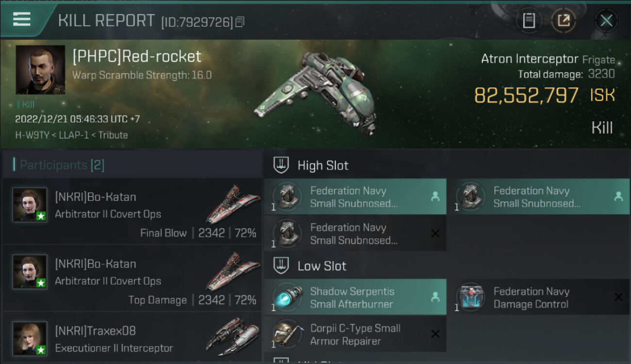Click the Federation Navy Damage Control icon
The height and width of the screenshot is (364, 631).
(x=470, y=297)
